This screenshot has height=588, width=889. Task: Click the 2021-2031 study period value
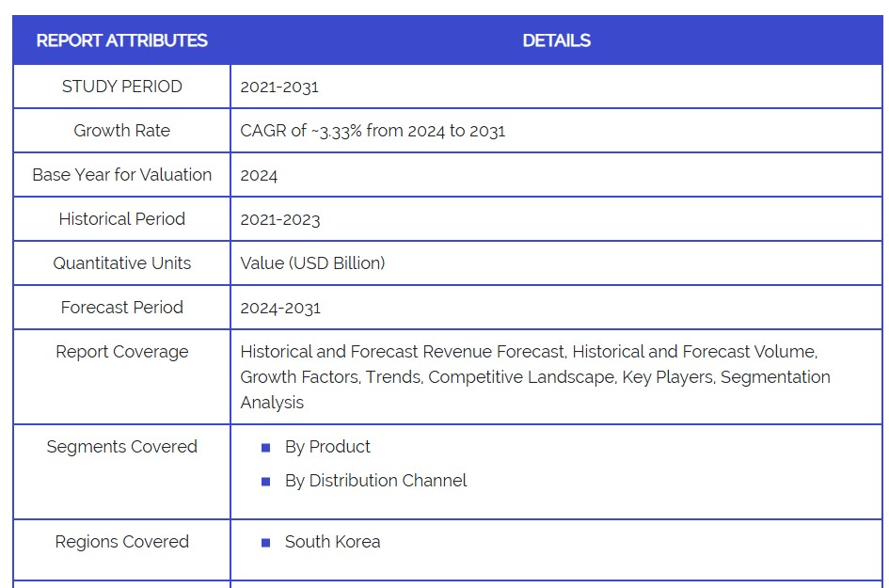click(x=279, y=87)
